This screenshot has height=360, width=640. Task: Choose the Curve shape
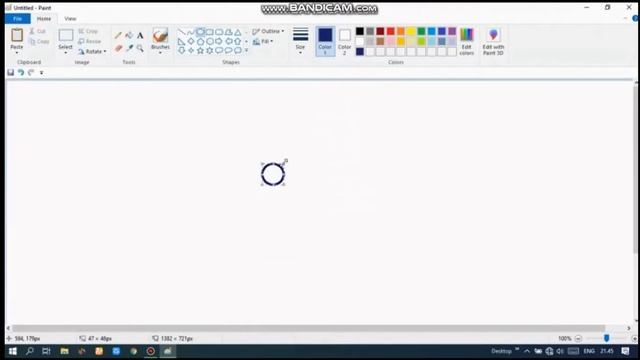point(191,32)
